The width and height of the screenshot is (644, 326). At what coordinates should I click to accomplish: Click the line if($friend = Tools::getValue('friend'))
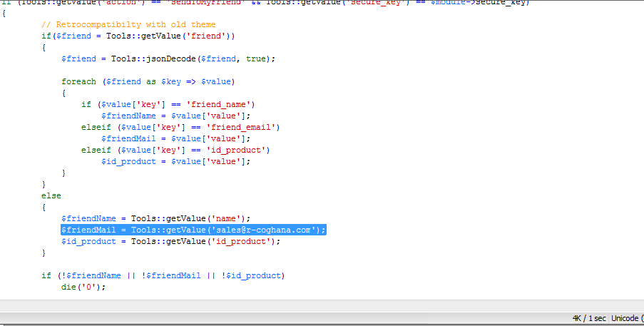(138, 36)
